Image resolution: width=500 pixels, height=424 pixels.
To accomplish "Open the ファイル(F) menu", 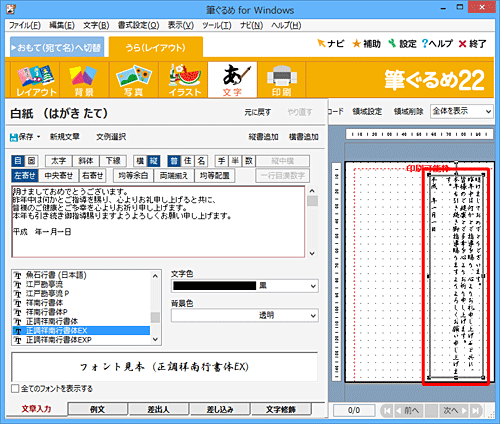I will [x=25, y=26].
